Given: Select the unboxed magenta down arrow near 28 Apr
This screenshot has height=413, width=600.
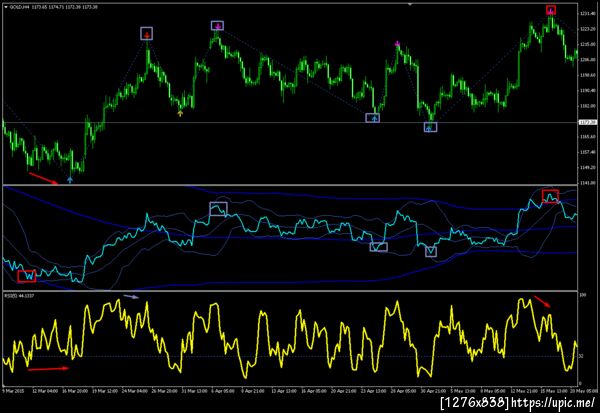Looking at the screenshot, I should pyautogui.click(x=397, y=43).
